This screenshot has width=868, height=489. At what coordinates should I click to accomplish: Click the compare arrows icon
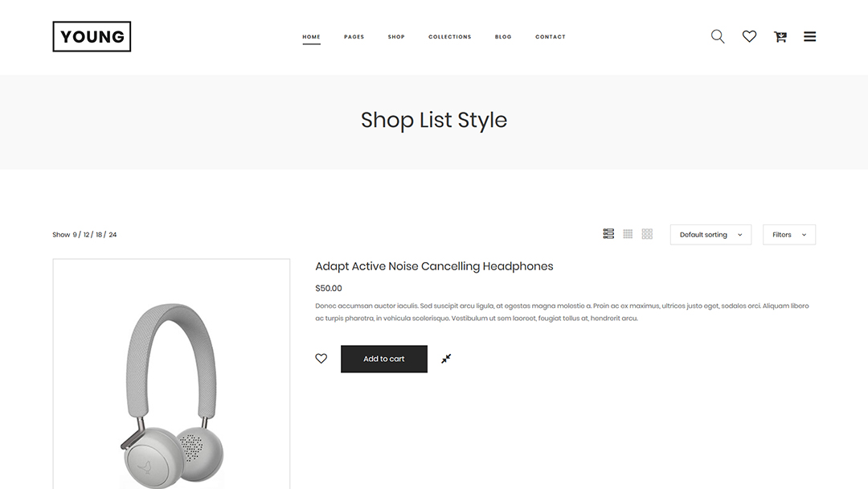446,359
